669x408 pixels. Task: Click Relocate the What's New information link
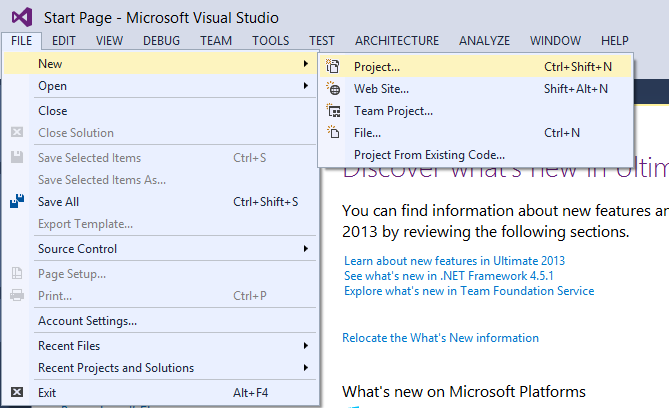[x=440, y=338]
